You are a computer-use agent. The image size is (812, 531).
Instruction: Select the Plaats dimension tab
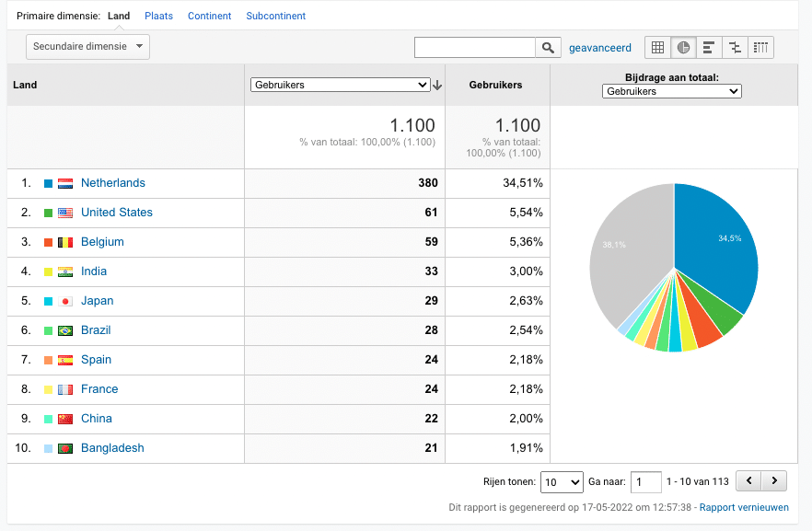[x=158, y=15]
